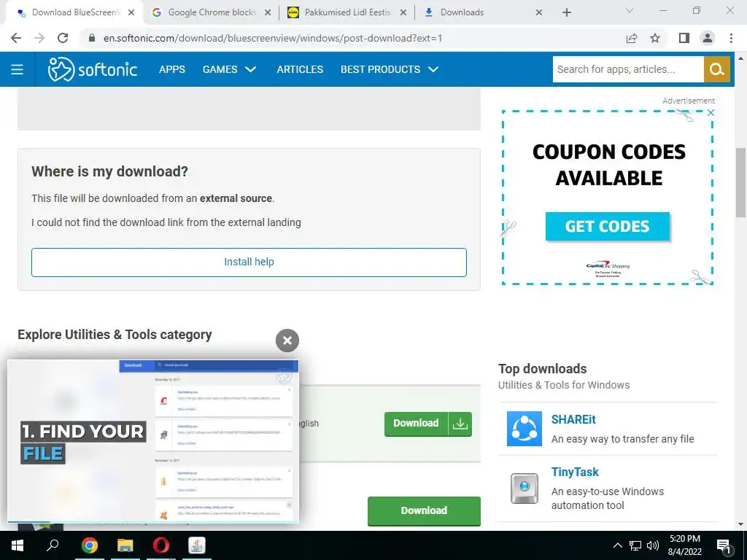Click the share page icon in address bar
Image resolution: width=747 pixels, height=560 pixels.
(632, 38)
